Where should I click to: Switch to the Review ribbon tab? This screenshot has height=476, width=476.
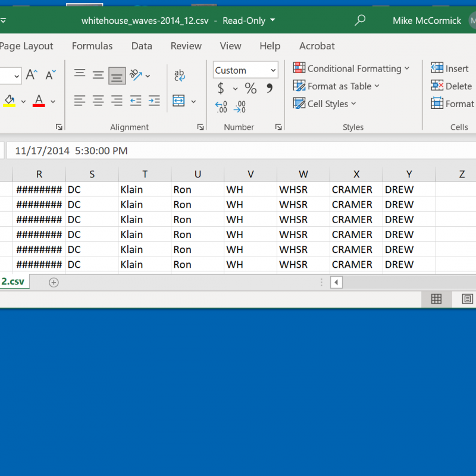click(x=186, y=46)
